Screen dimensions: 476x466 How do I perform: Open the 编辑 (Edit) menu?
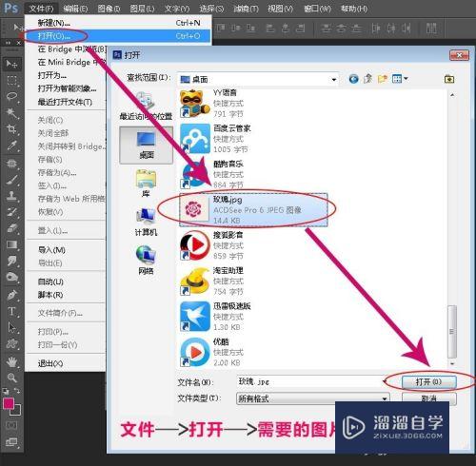click(75, 9)
